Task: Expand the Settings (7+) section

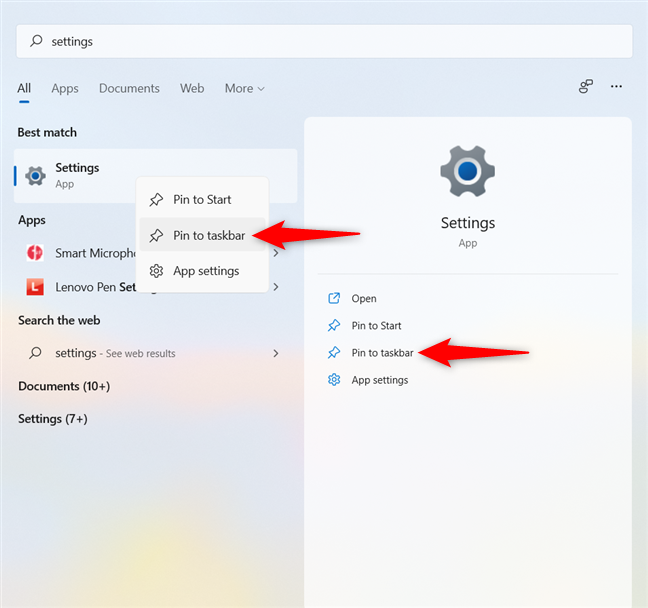Action: (x=53, y=419)
